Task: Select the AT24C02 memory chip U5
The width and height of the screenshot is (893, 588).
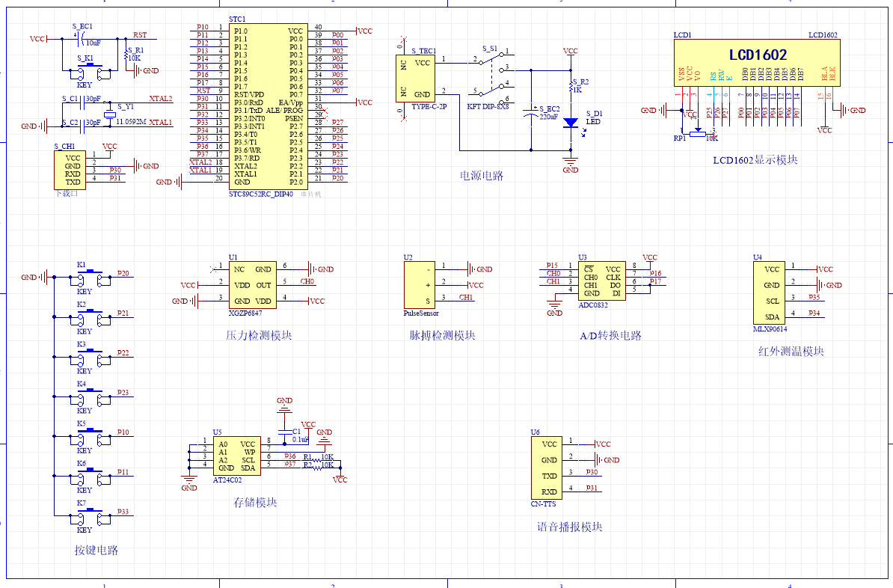Action: point(237,456)
